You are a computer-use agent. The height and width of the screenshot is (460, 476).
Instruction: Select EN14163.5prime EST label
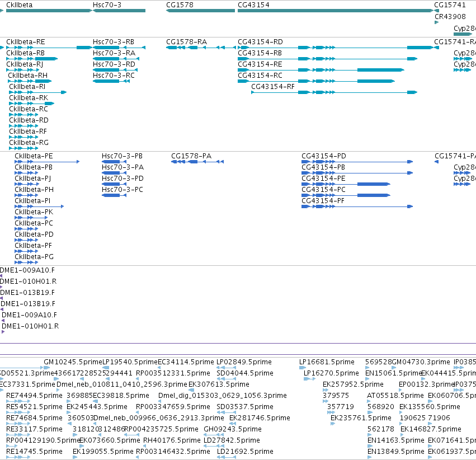[x=396, y=440]
